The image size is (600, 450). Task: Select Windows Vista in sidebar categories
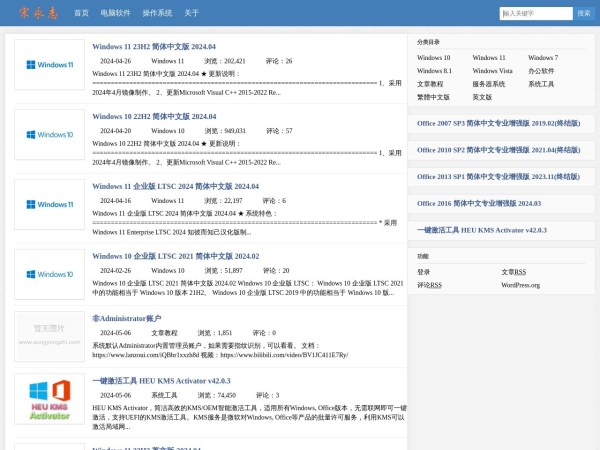tap(492, 71)
